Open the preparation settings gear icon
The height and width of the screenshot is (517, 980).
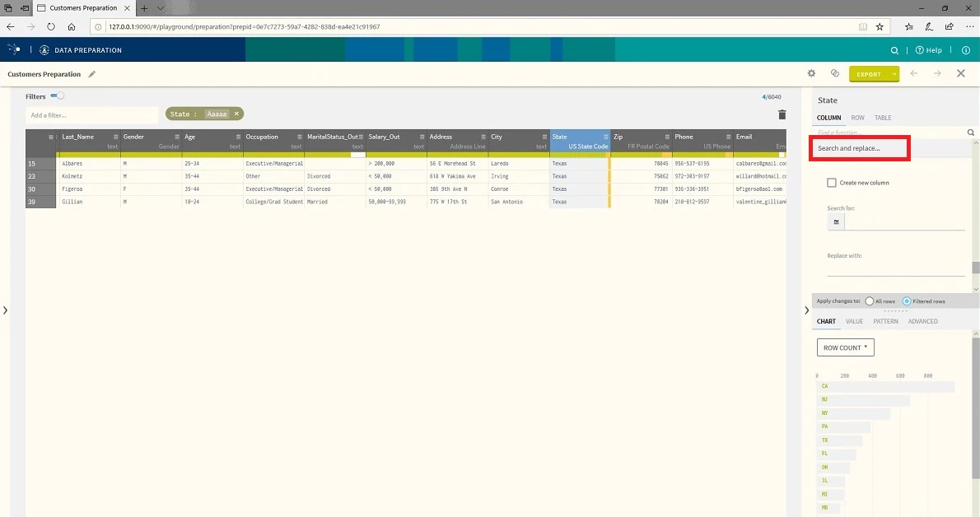point(811,73)
